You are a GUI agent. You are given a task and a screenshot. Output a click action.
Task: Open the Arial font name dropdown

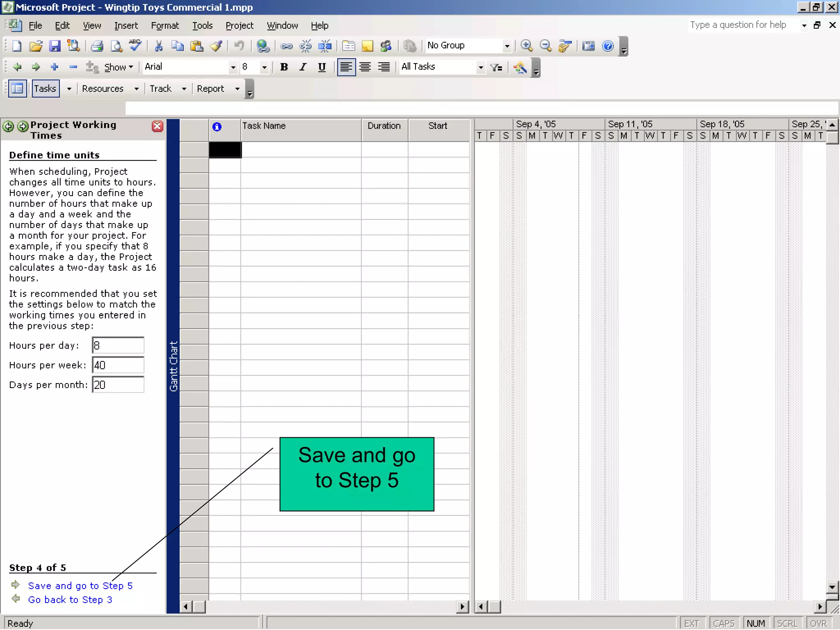point(233,67)
